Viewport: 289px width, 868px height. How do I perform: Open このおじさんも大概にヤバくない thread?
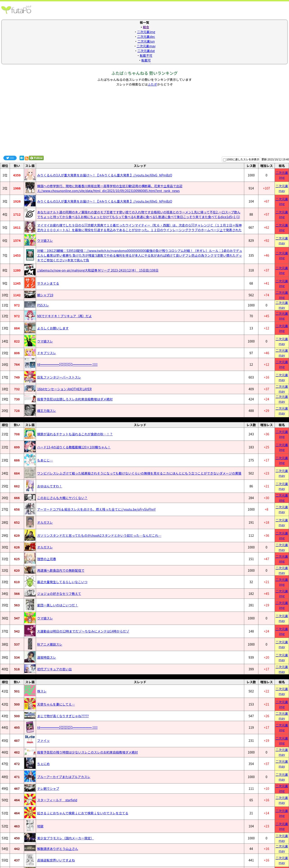(62, 498)
